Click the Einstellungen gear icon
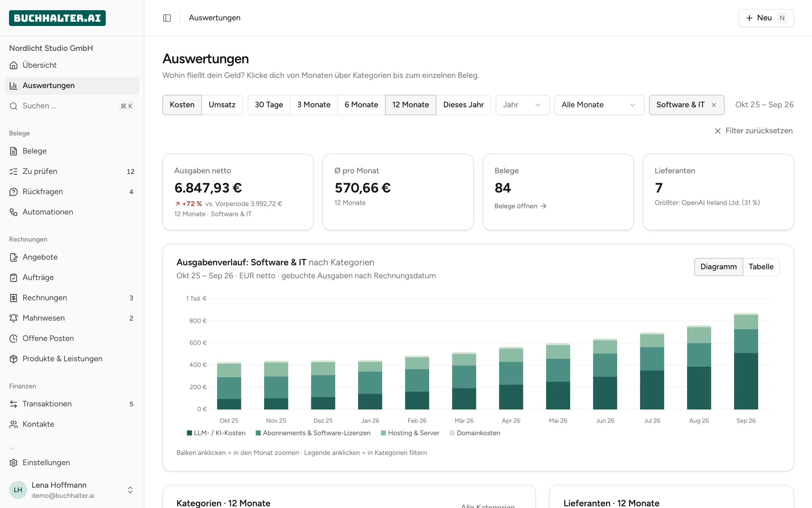This screenshot has height=508, width=812. pyautogui.click(x=14, y=463)
